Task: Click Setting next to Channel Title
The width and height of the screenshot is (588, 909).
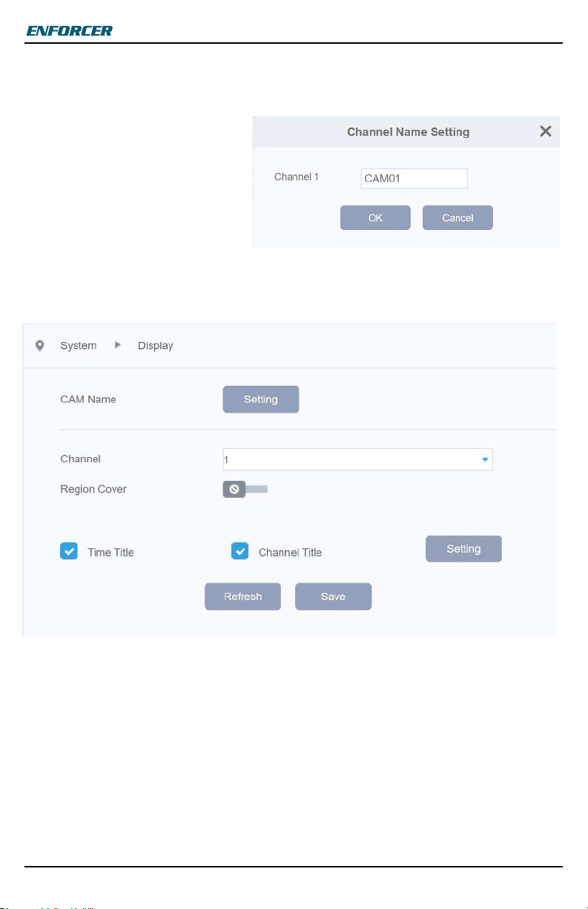Action: pos(463,549)
